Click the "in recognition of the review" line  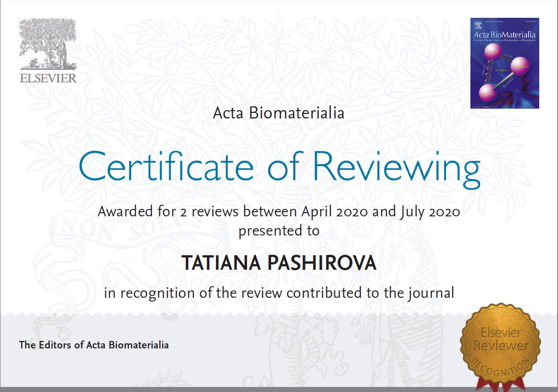point(279,294)
